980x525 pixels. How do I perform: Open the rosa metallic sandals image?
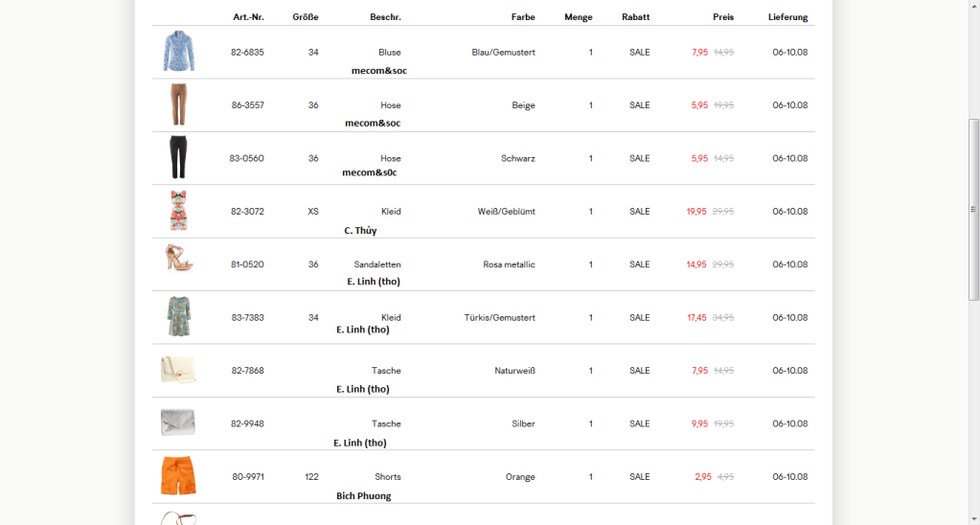(178, 259)
